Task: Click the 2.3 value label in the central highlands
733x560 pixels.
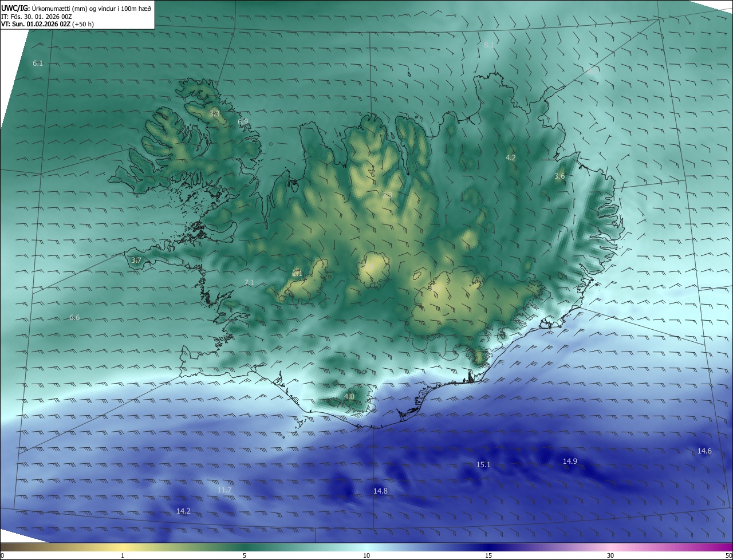Action: click(x=387, y=195)
